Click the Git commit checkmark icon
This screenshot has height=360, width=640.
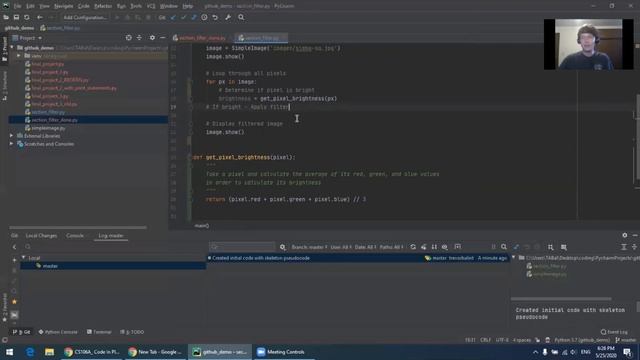pyautogui.click(x=183, y=18)
